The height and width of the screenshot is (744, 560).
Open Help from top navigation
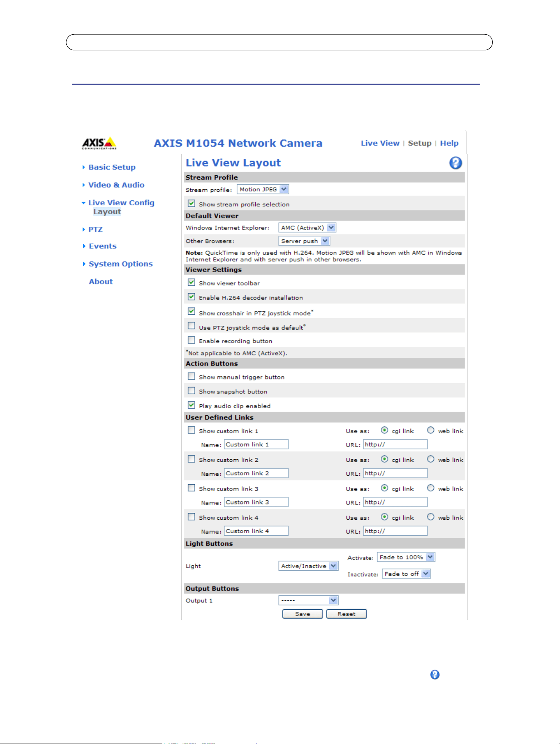(x=449, y=143)
